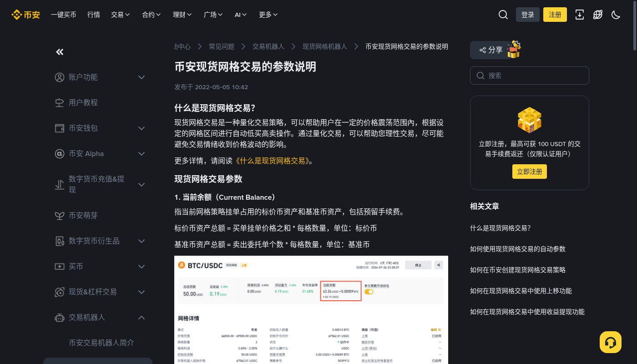Open the 合约 dropdown menu
Viewport: 637px width, 364px height.
click(152, 15)
